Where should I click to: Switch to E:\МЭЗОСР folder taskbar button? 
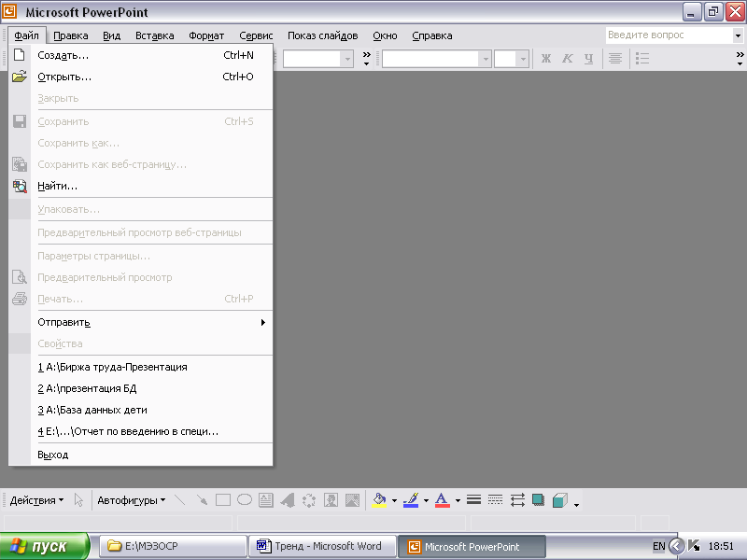point(173,546)
